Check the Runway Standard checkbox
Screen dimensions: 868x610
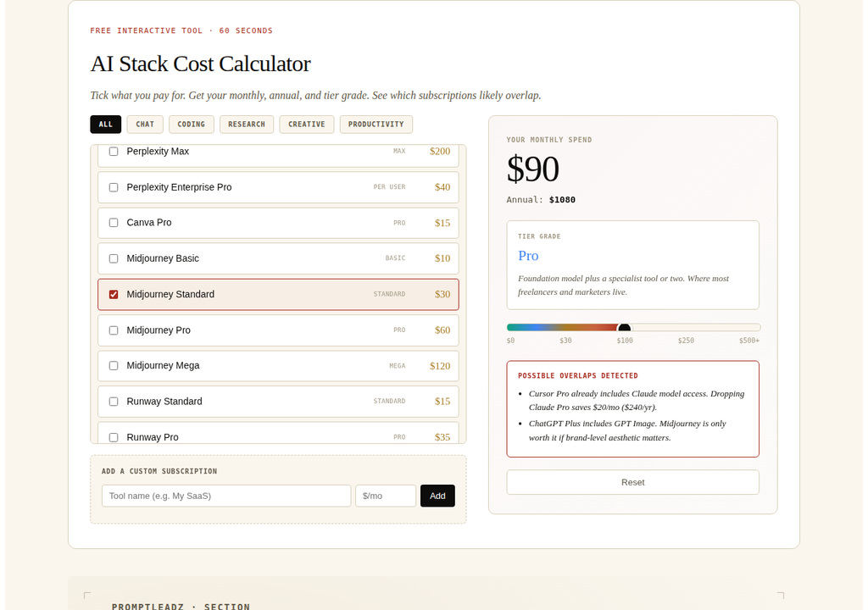point(114,402)
